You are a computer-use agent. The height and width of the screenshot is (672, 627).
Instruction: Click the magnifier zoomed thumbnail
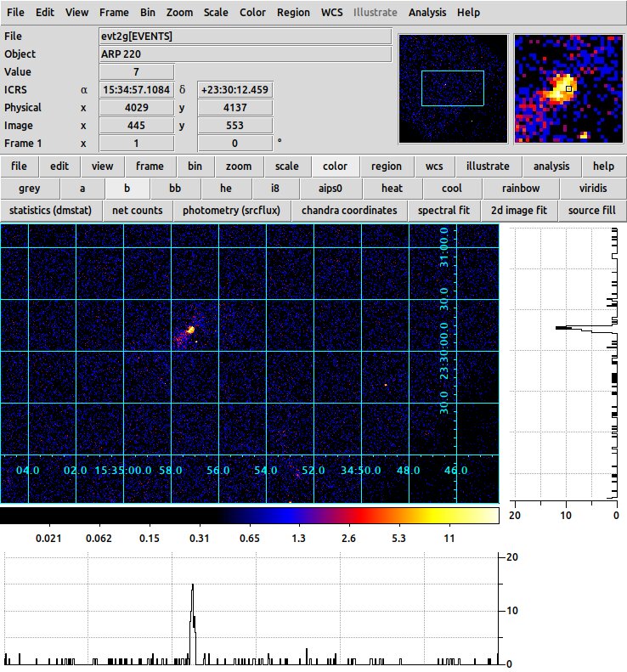click(568, 88)
